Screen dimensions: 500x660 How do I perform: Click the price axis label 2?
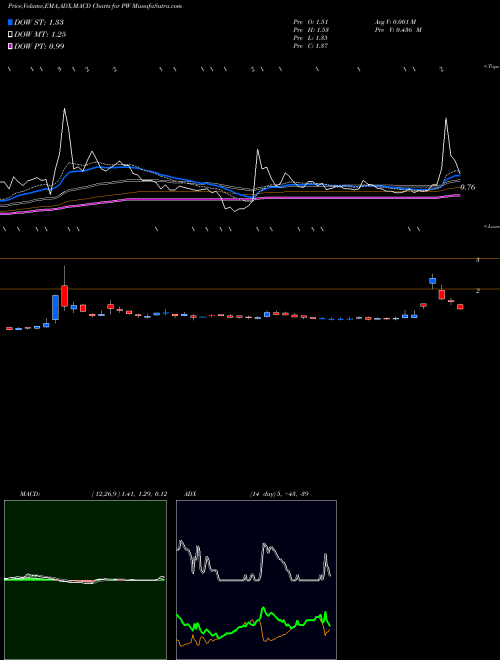478,290
